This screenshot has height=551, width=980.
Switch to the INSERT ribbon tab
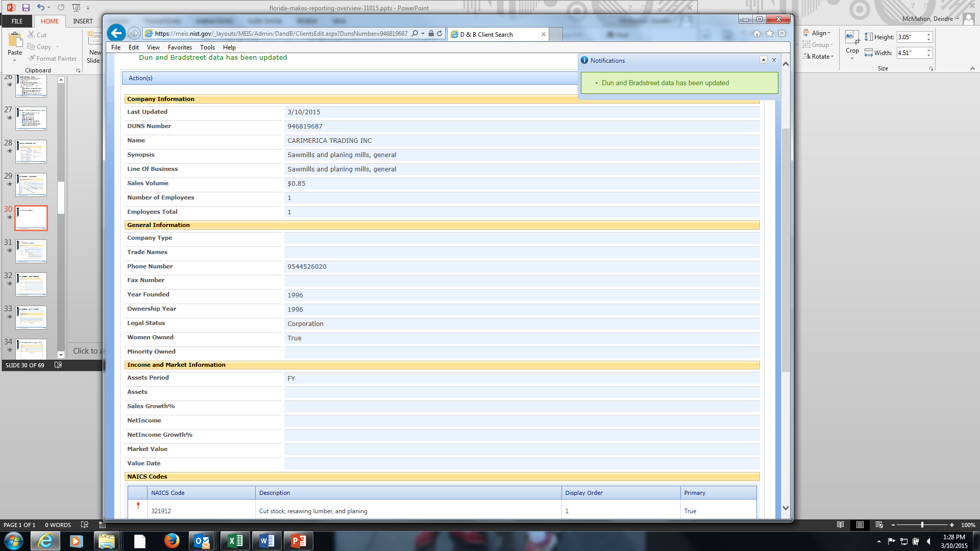pos(83,21)
